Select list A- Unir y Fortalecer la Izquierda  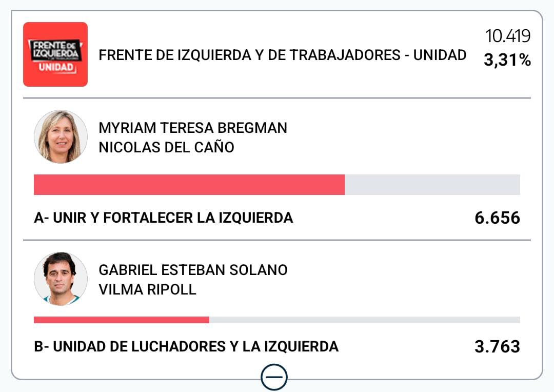tap(163, 218)
